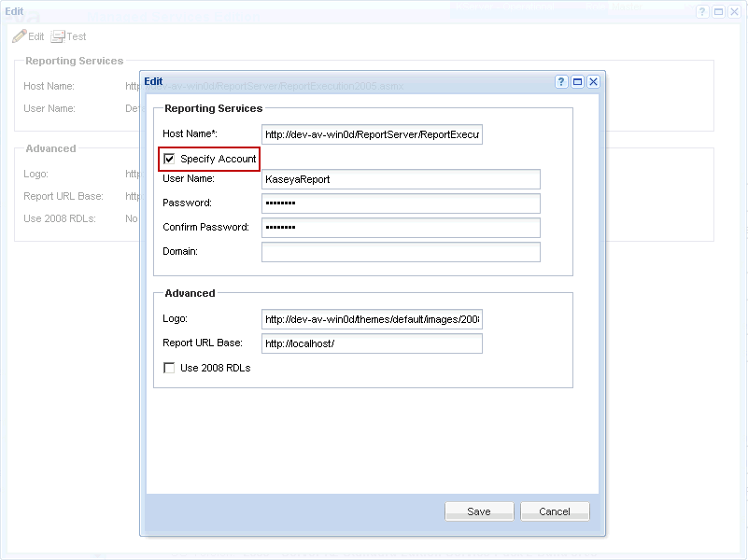Click into the Host Name field

click(372, 134)
